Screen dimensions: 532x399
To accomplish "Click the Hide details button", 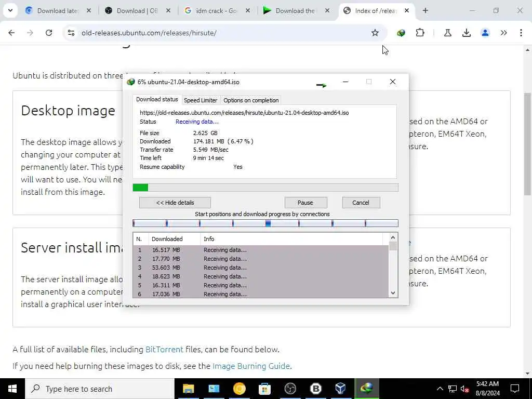I will tap(175, 203).
